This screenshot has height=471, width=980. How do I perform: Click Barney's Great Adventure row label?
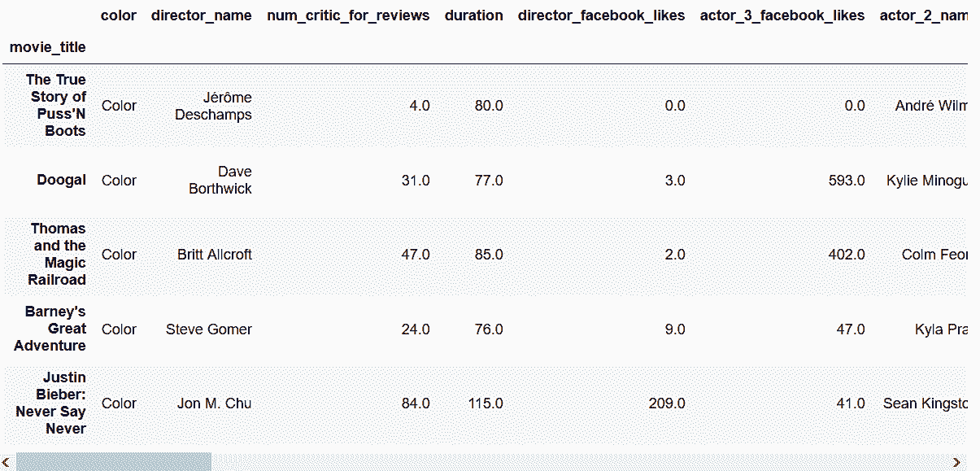click(50, 329)
